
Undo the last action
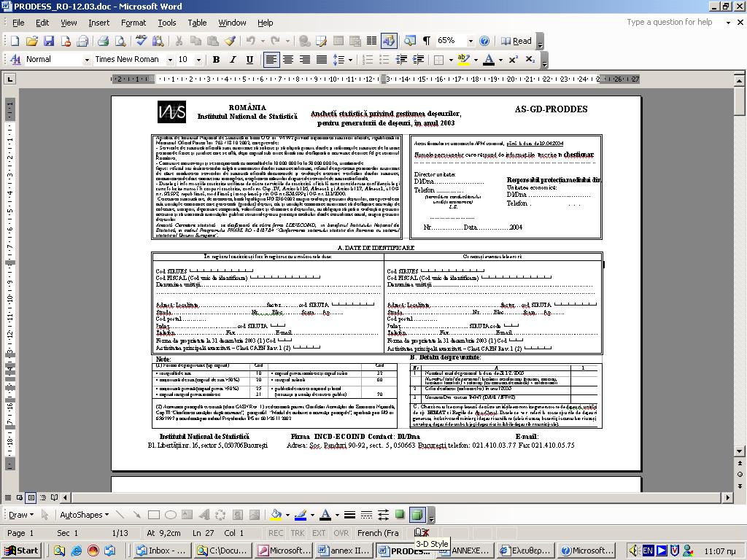click(x=251, y=41)
